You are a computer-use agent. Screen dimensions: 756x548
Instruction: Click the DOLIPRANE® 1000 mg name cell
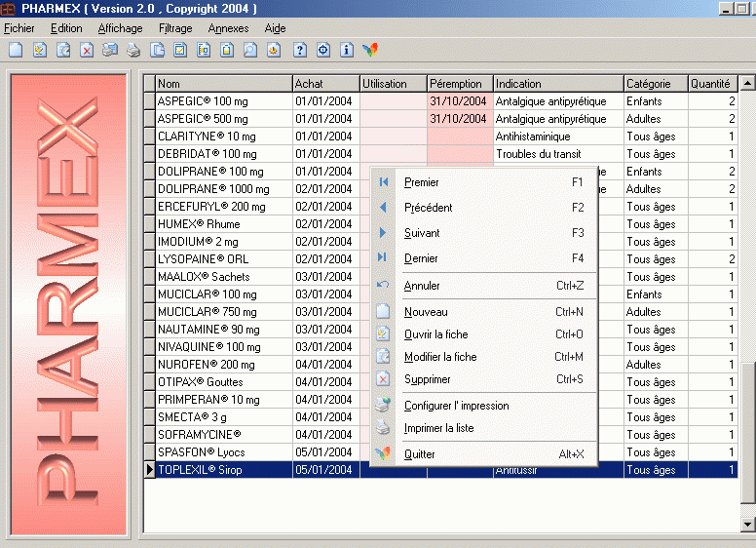(x=224, y=189)
